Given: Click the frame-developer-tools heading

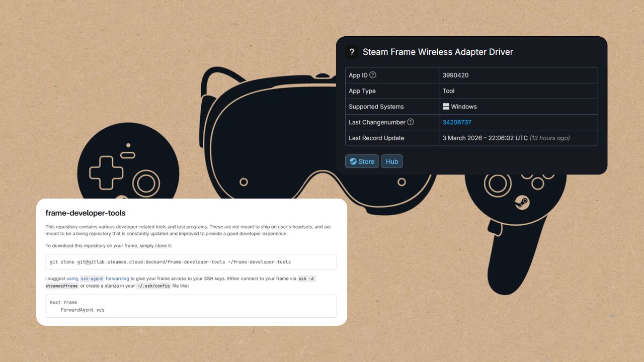Looking at the screenshot, I should tap(85, 213).
